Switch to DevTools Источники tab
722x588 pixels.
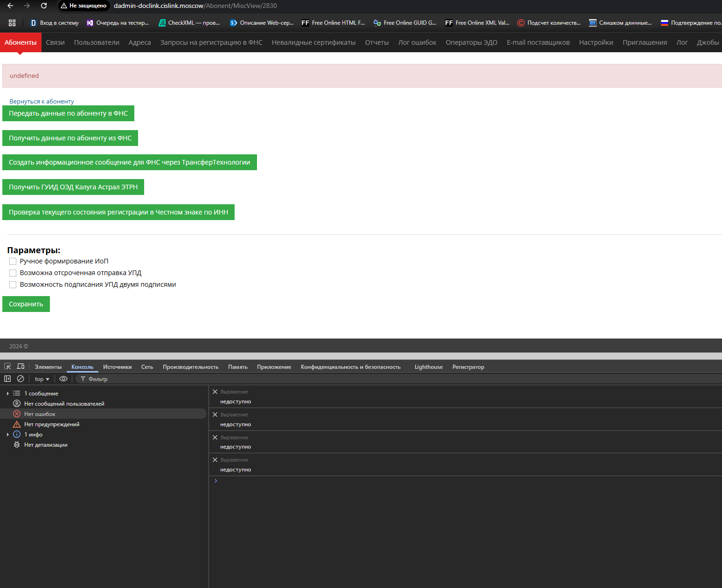tap(118, 367)
